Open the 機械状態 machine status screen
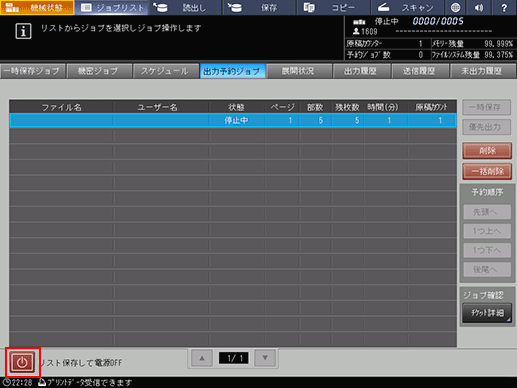 pos(37,7)
